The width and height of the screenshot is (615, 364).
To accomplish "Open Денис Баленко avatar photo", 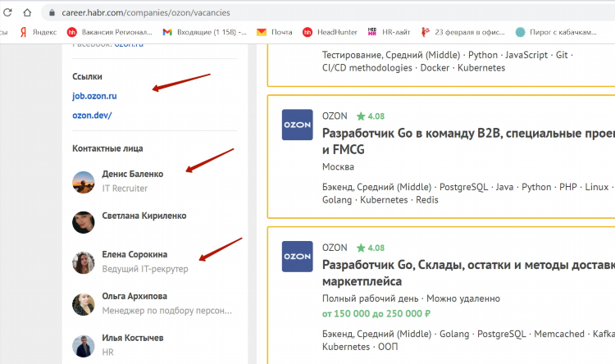I will pyautogui.click(x=83, y=182).
